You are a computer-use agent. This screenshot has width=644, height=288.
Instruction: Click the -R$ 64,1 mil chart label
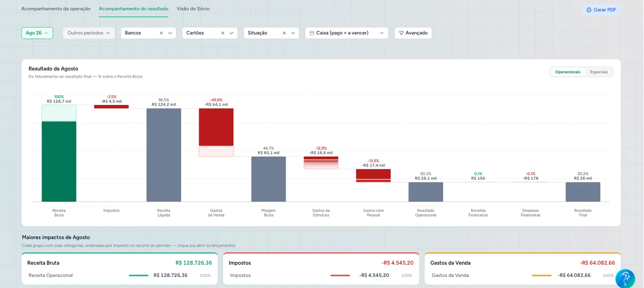click(216, 104)
